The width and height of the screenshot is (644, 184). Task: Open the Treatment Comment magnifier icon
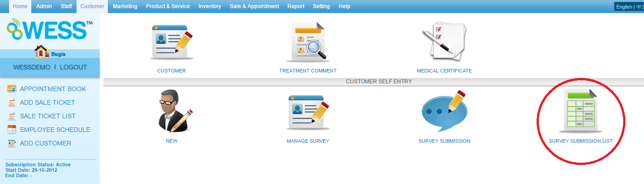(308, 42)
